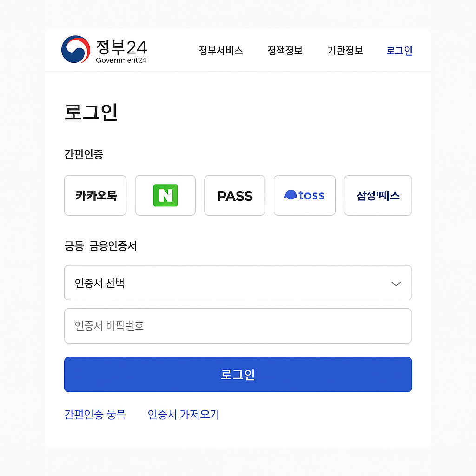Click the 로그인 link in top navigation
Image resolution: width=476 pixels, height=476 pixels.
[399, 50]
